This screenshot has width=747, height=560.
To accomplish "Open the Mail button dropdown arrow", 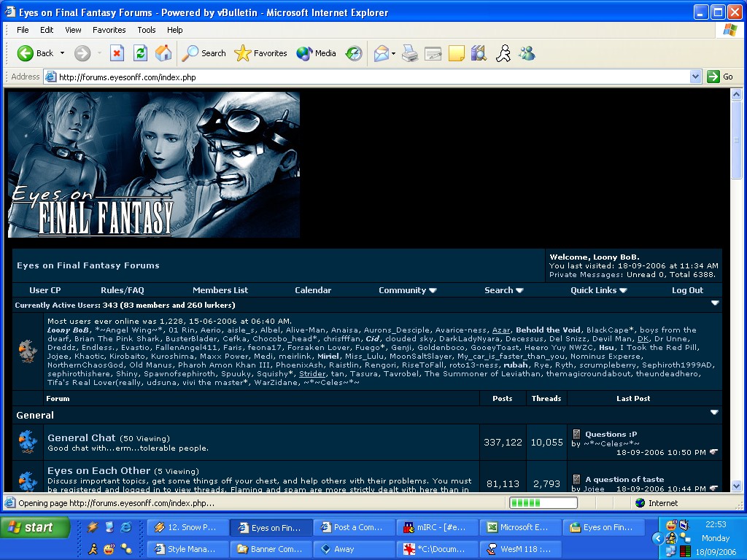I will point(393,53).
